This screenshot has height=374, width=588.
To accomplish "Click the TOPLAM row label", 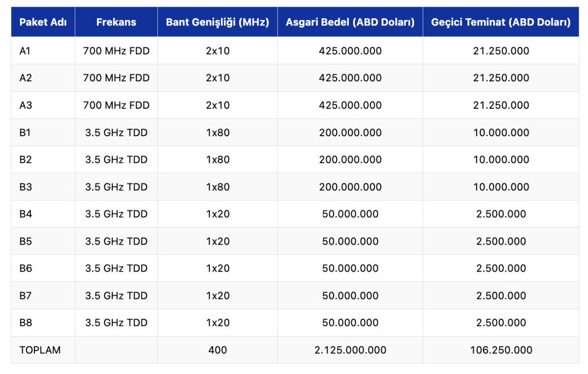I will click(40, 350).
